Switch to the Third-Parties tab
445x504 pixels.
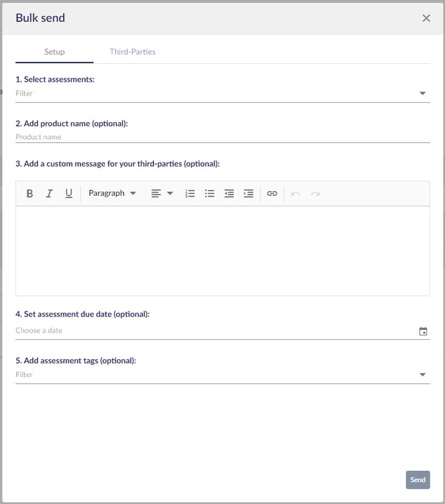pos(133,52)
